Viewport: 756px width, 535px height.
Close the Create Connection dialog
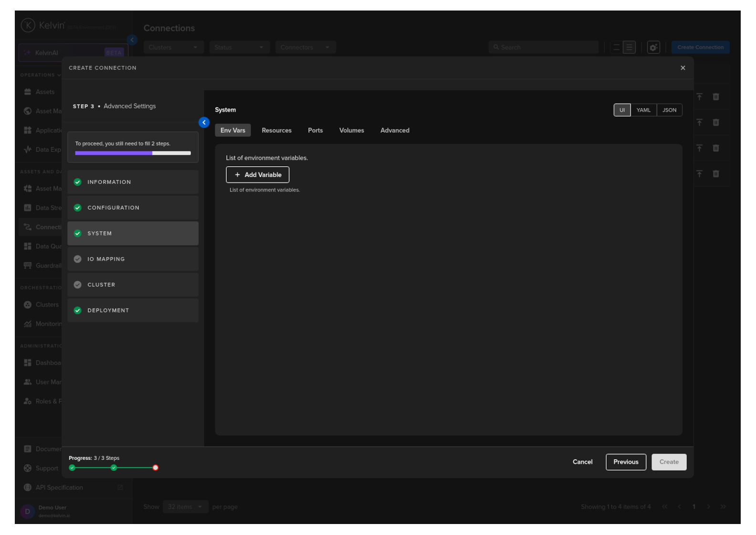point(682,68)
